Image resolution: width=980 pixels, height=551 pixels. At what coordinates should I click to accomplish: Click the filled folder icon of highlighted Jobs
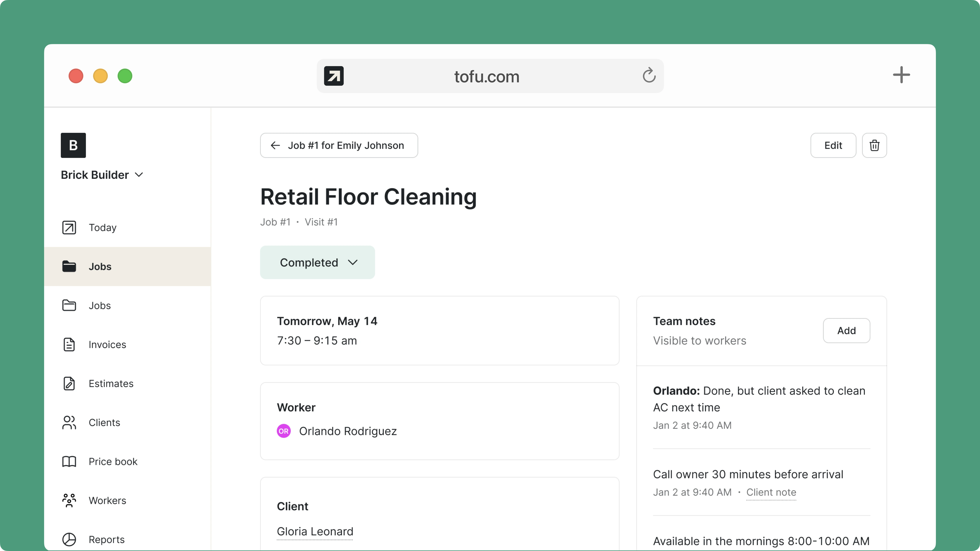pyautogui.click(x=69, y=266)
